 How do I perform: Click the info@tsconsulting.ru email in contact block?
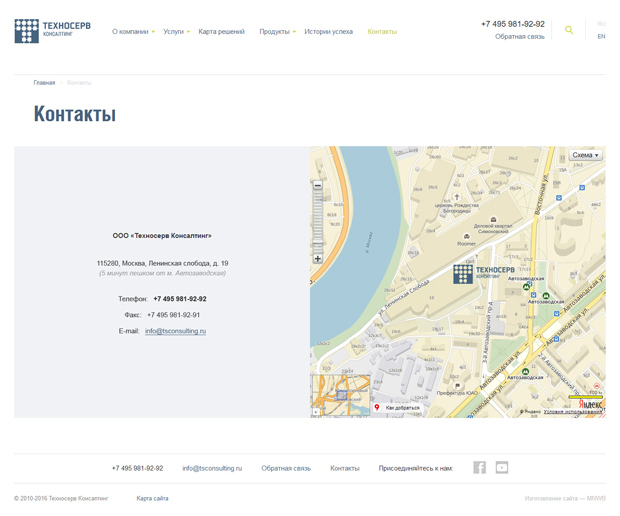click(x=176, y=331)
